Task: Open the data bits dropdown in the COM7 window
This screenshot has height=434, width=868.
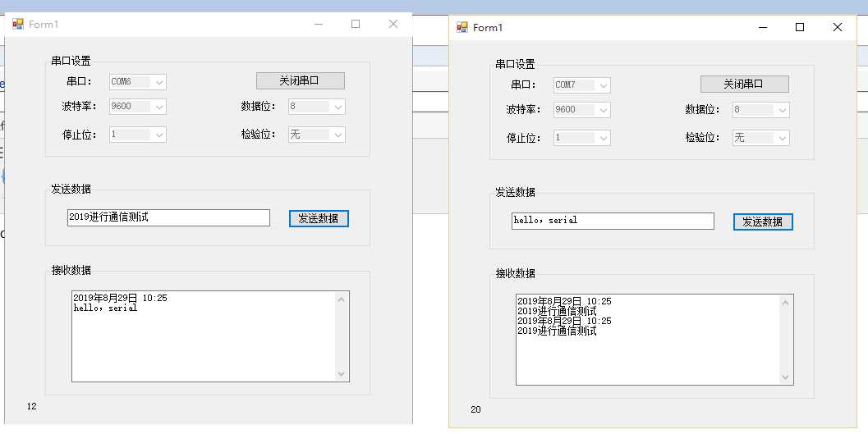Action: 760,110
